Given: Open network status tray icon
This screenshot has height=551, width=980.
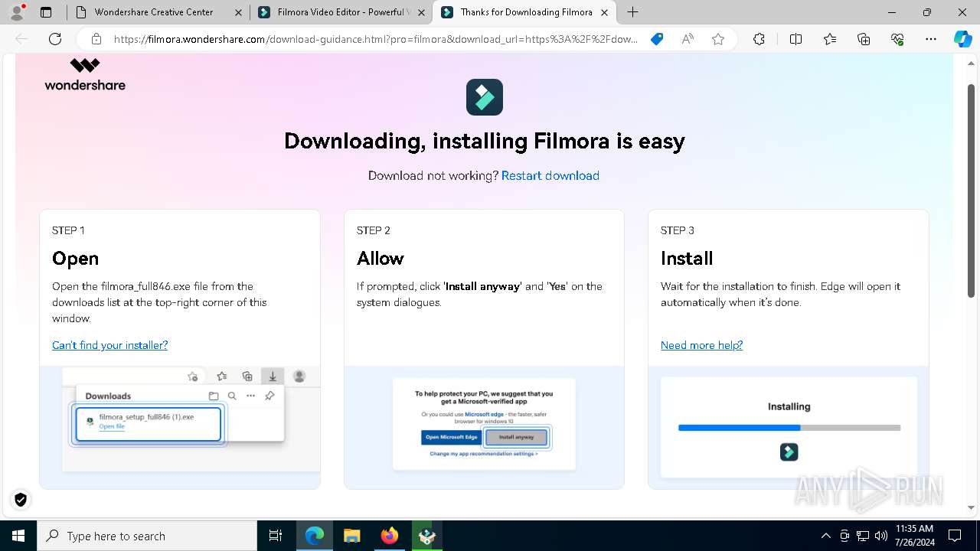Looking at the screenshot, I should [863, 536].
